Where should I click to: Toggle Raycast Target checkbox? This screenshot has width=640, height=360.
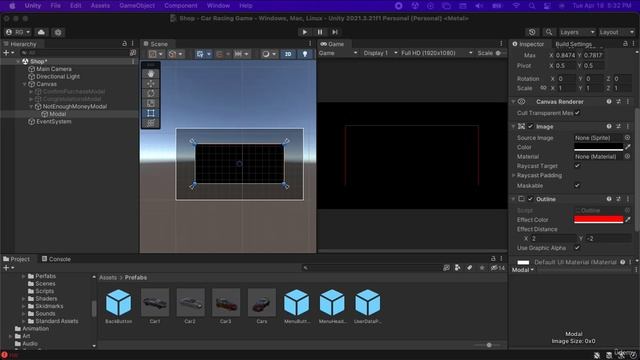pyautogui.click(x=577, y=166)
